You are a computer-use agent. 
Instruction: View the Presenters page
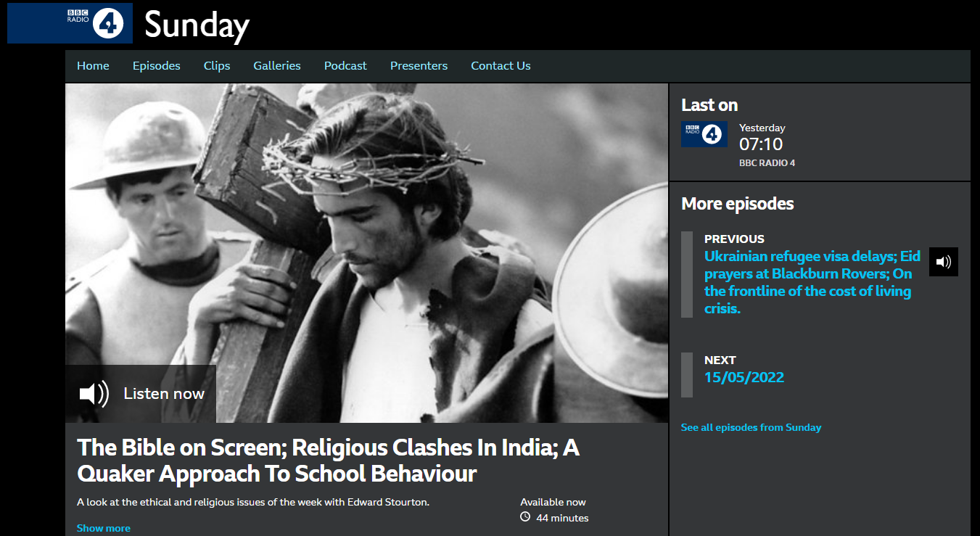419,66
